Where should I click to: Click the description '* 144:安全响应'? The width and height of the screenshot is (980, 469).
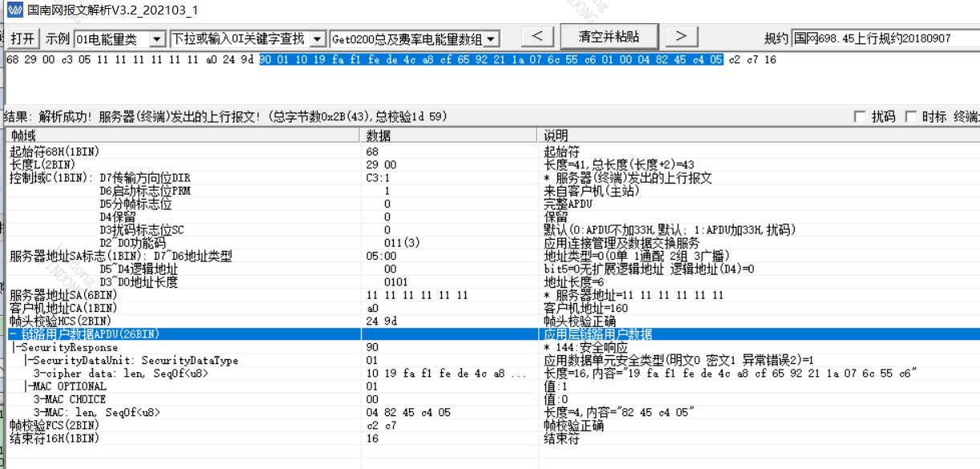click(x=586, y=347)
